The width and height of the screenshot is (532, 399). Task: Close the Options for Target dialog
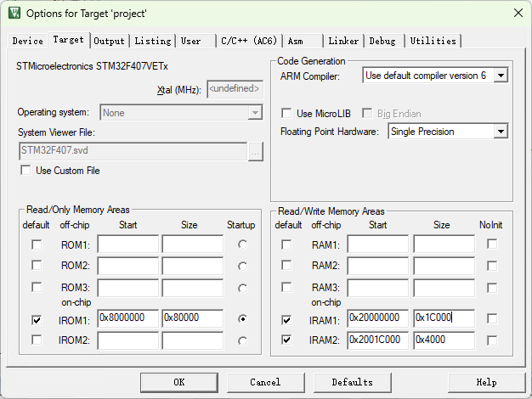[x=518, y=13]
